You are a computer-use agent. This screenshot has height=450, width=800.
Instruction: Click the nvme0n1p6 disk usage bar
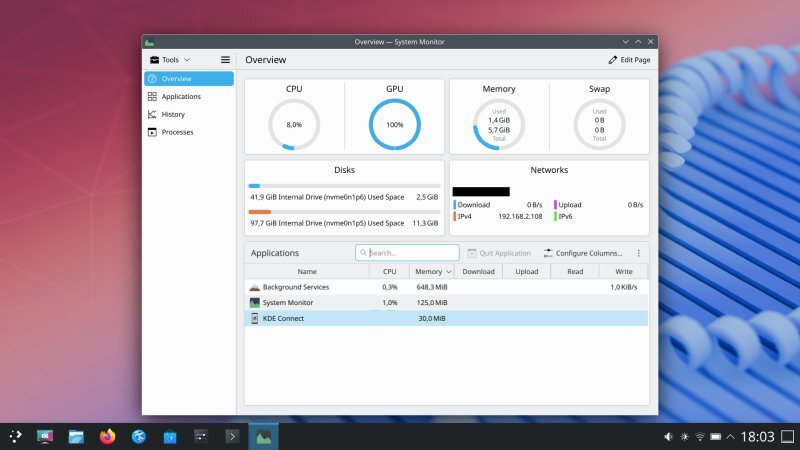click(x=344, y=186)
